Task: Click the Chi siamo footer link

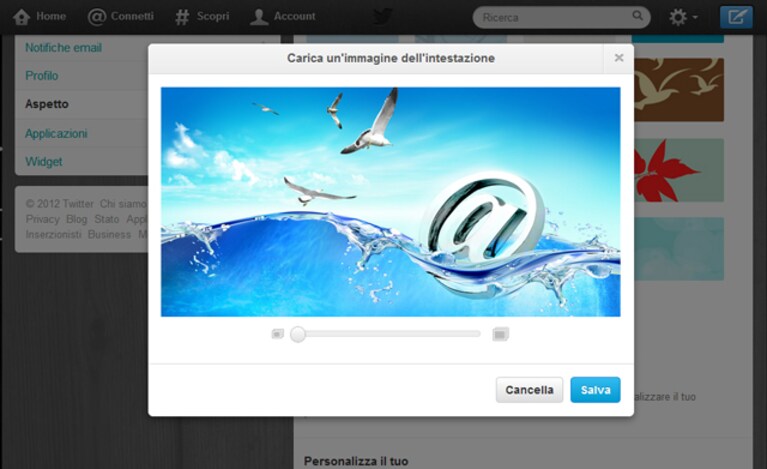Action: [123, 204]
